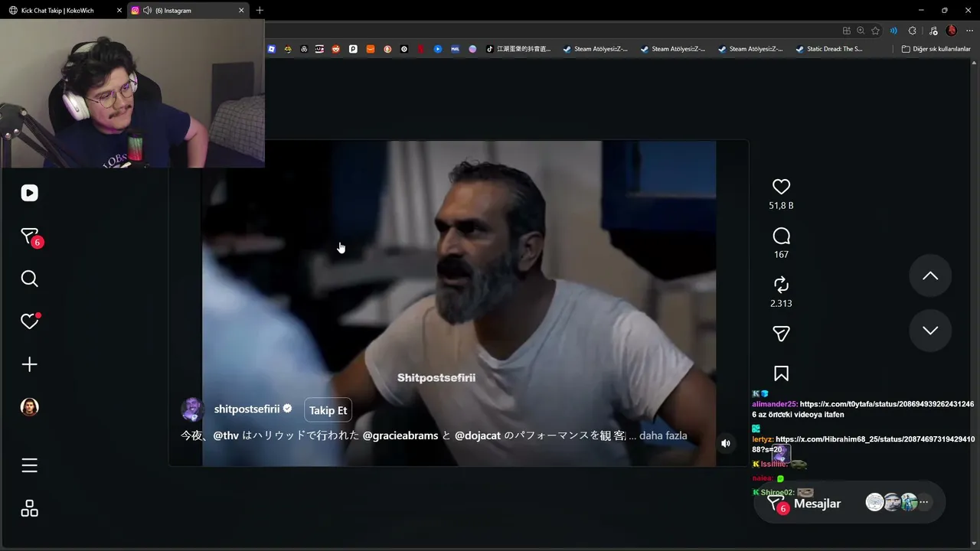Mute the Instagram tab via speaker icon
The height and width of the screenshot is (551, 980).
[x=147, y=11]
